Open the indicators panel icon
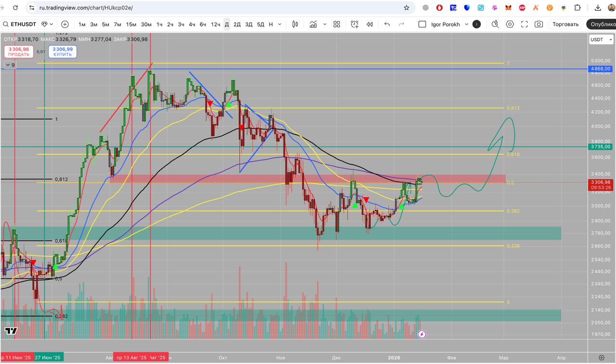Screen dimensions: 616x364 [x=313, y=25]
